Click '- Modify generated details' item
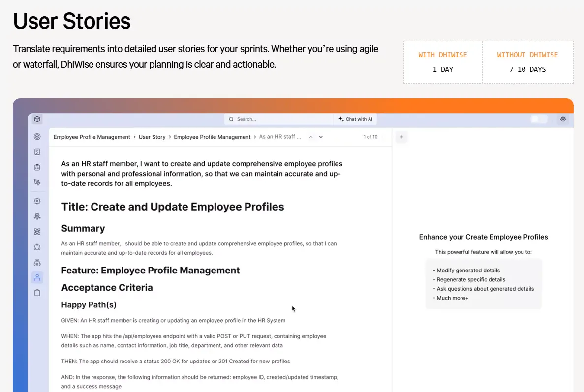This screenshot has height=392, width=584. click(x=466, y=270)
